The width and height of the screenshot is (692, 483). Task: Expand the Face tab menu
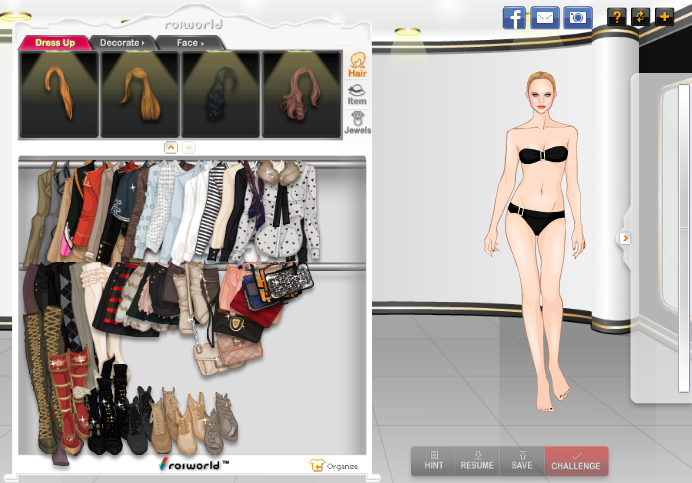coord(189,43)
